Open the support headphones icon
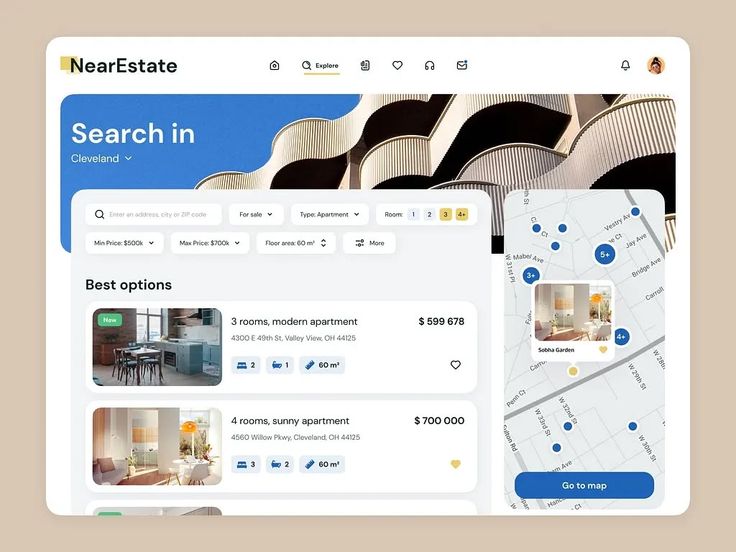Screen dimensions: 736x552 429,66
